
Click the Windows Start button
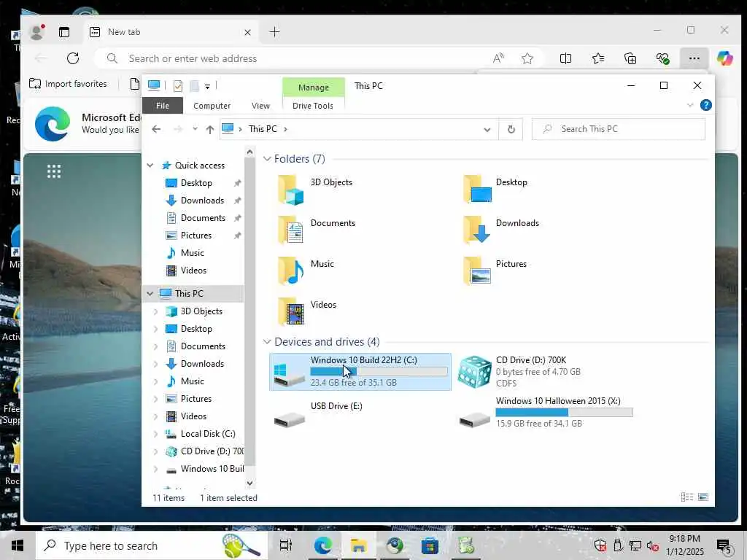coord(18,545)
